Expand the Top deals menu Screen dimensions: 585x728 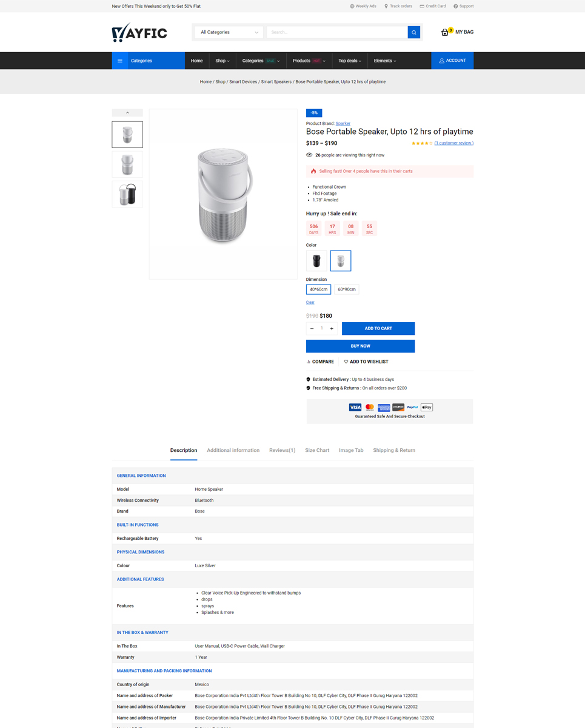tap(350, 61)
